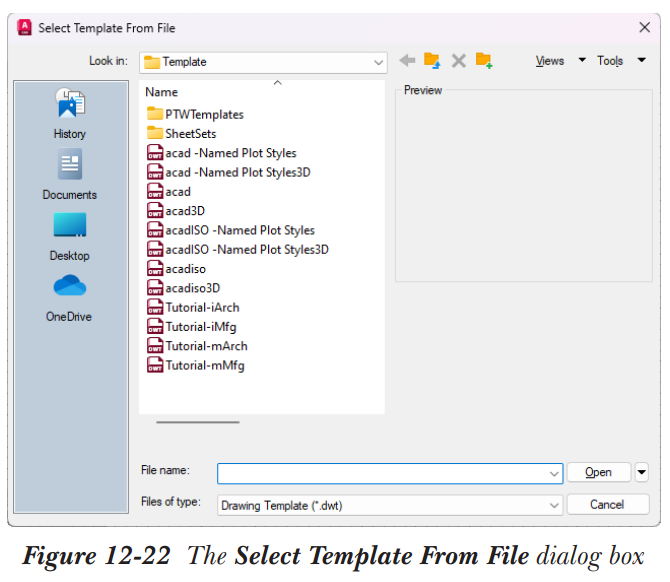Expand the Tools dropdown arrow
The image size is (670, 582).
641,60
